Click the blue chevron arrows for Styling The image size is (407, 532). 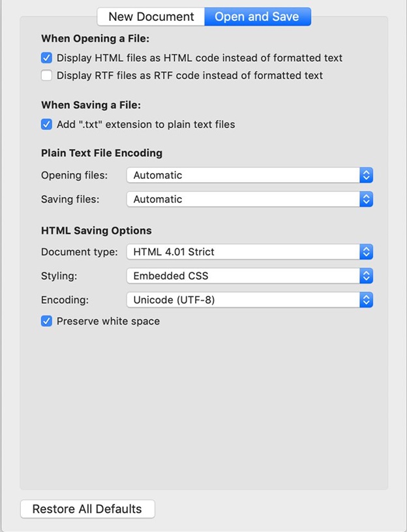[x=366, y=275]
